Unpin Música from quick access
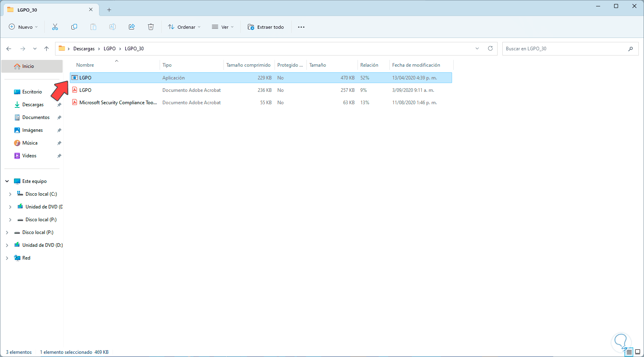This screenshot has width=644, height=357. coord(59,143)
